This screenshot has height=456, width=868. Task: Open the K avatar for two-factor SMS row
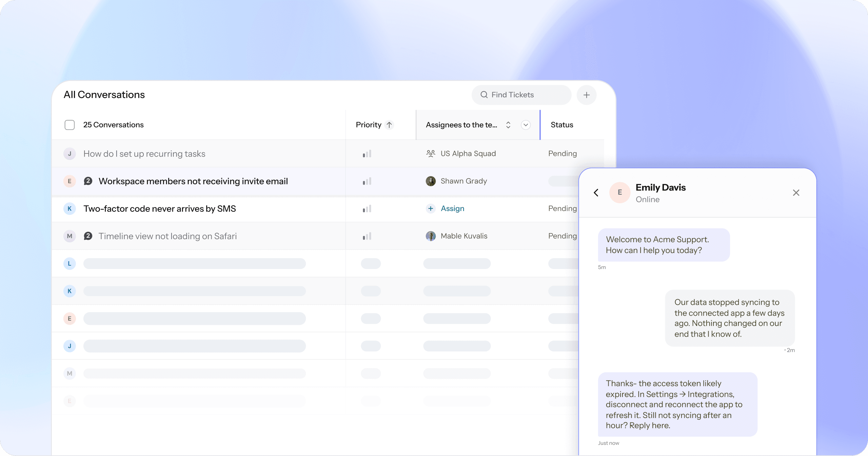(x=70, y=208)
